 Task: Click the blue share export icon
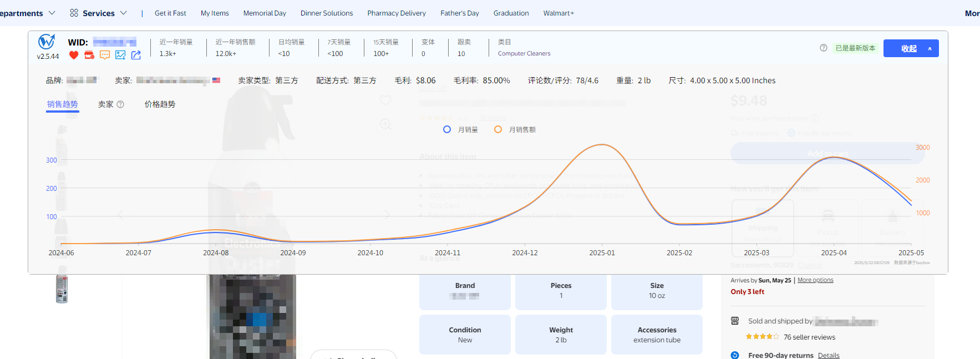tap(136, 55)
